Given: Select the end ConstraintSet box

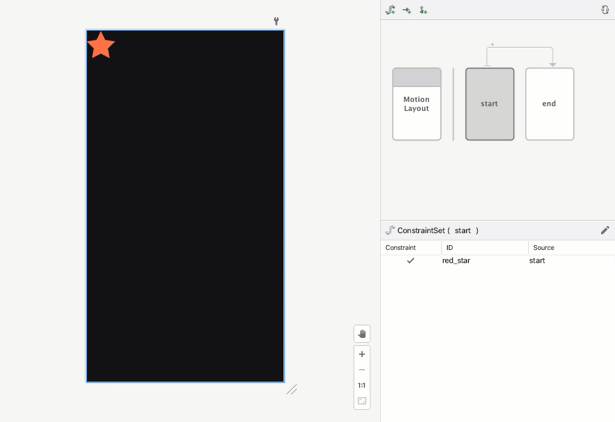Looking at the screenshot, I should pyautogui.click(x=549, y=104).
